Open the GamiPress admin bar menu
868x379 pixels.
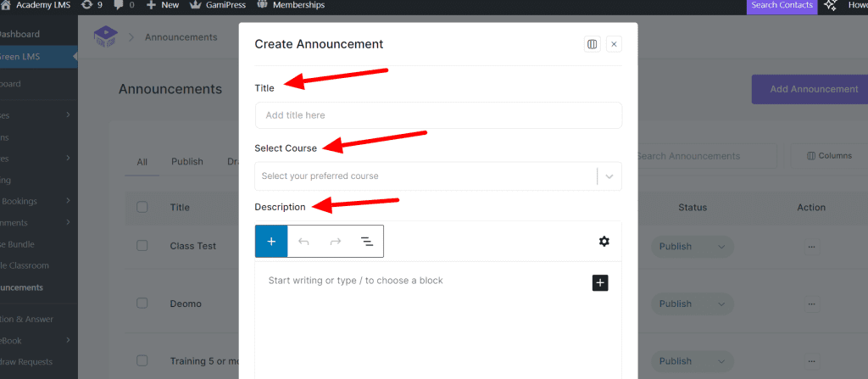(216, 5)
